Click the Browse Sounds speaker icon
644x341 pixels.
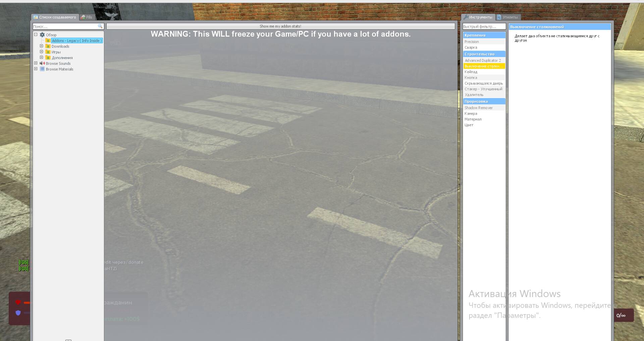click(x=42, y=63)
